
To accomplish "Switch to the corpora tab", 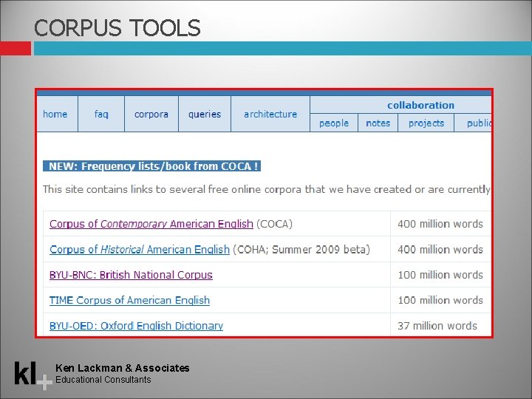I will point(151,114).
